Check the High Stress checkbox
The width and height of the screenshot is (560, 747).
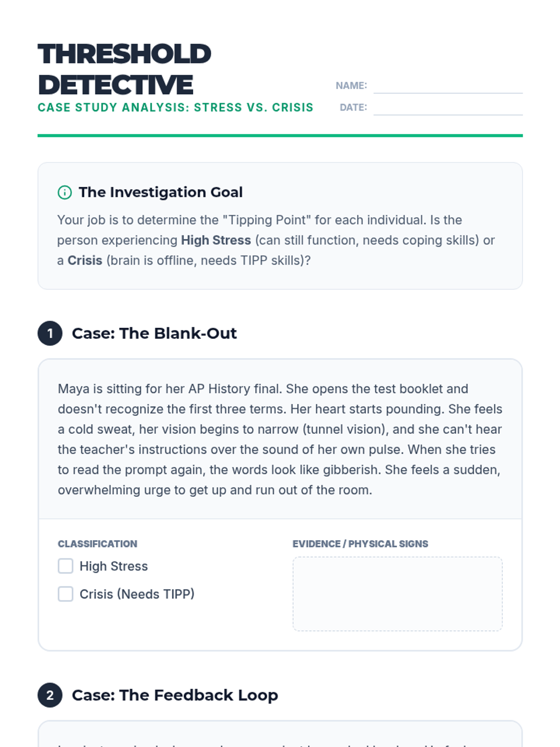(65, 566)
